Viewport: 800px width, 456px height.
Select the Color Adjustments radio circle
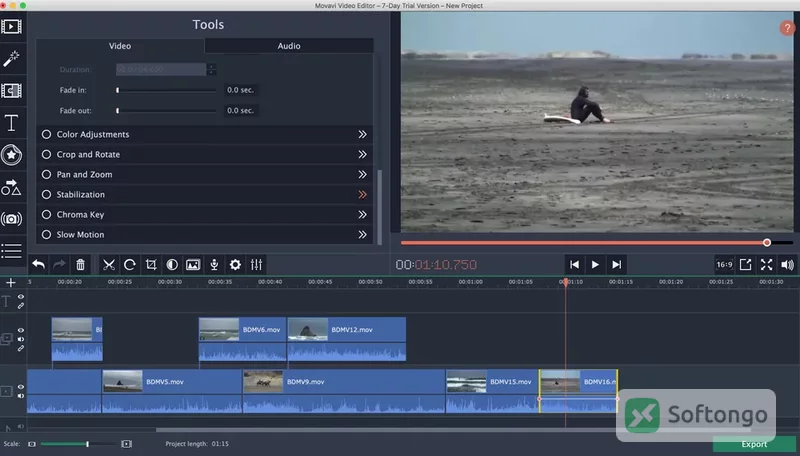46,134
